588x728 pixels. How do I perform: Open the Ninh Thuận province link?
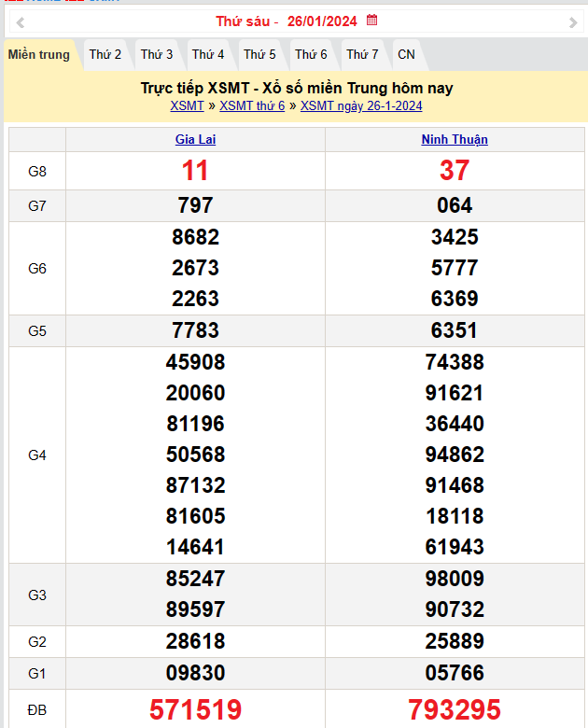click(x=455, y=140)
